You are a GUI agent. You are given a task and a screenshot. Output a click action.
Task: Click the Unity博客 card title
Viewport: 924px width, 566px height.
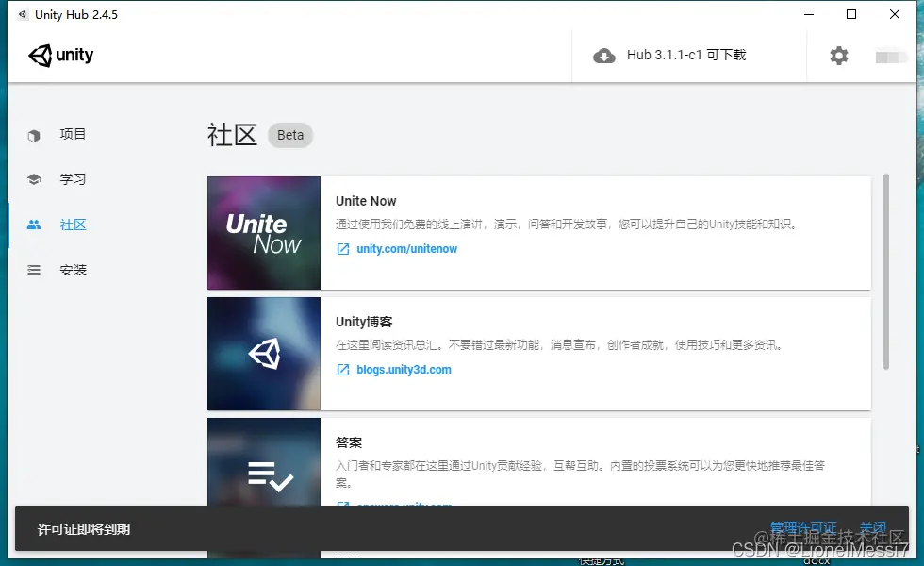[364, 322]
